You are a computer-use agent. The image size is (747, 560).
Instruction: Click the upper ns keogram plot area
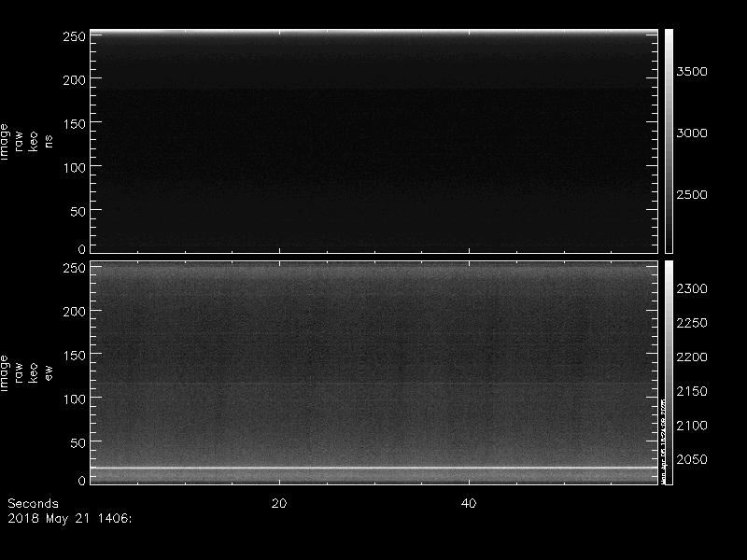click(x=373, y=140)
